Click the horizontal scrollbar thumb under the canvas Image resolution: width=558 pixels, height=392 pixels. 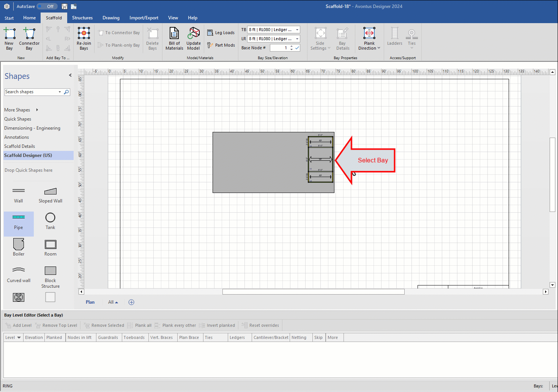(313, 292)
